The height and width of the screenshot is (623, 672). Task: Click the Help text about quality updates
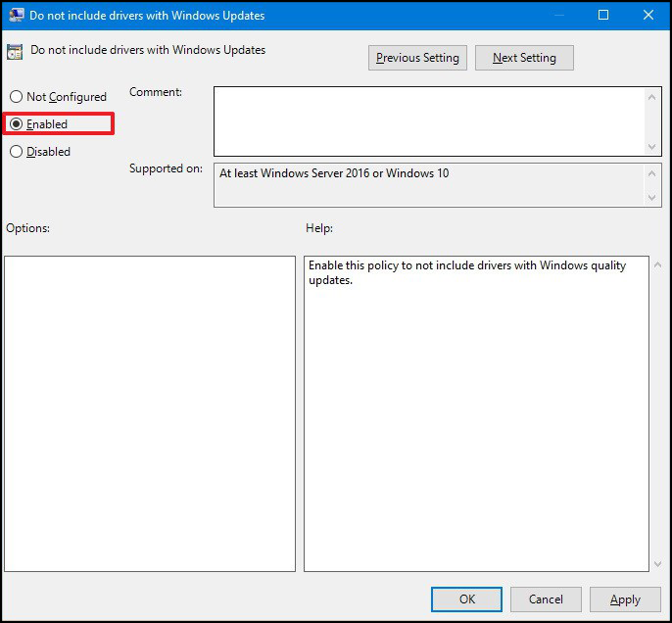pos(467,272)
